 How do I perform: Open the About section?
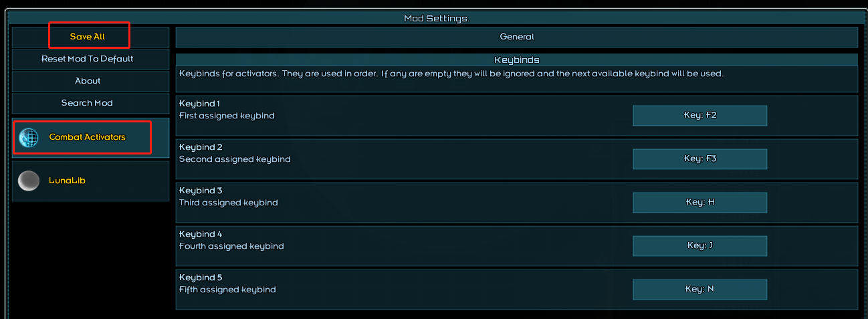coord(88,81)
